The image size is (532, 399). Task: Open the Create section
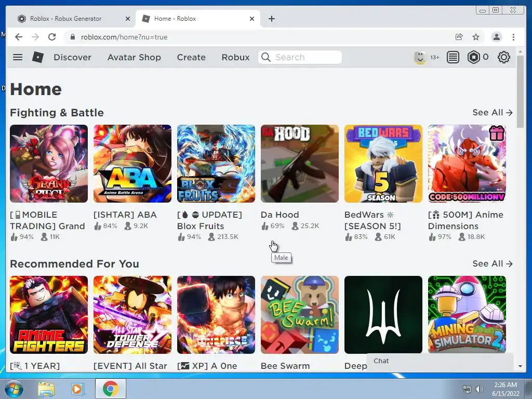coord(191,57)
